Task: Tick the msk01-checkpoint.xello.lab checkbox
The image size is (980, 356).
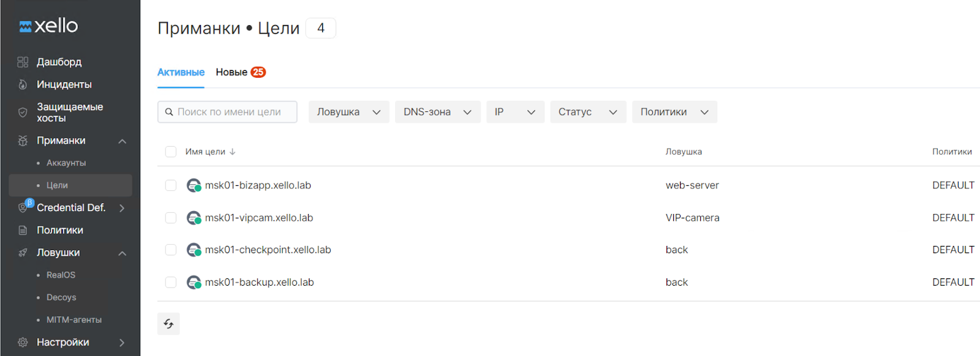Action: [171, 250]
